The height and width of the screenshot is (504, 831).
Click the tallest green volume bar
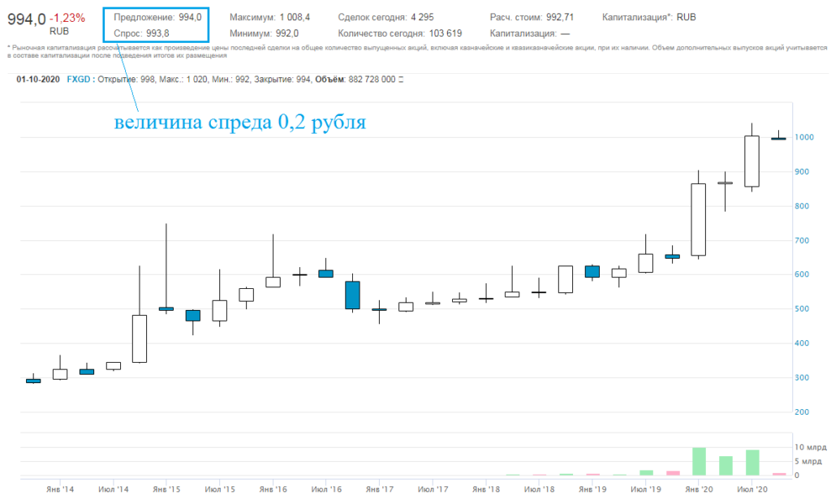pos(698,461)
